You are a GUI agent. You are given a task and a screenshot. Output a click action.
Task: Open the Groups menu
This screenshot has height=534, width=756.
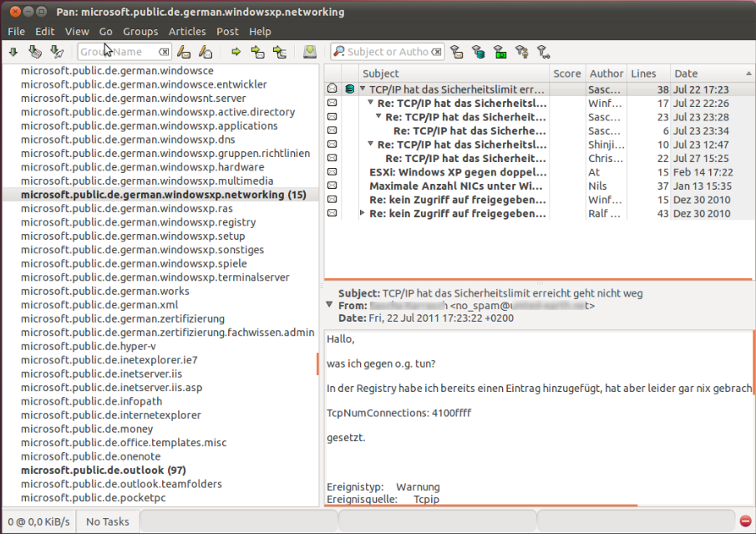[x=140, y=31]
